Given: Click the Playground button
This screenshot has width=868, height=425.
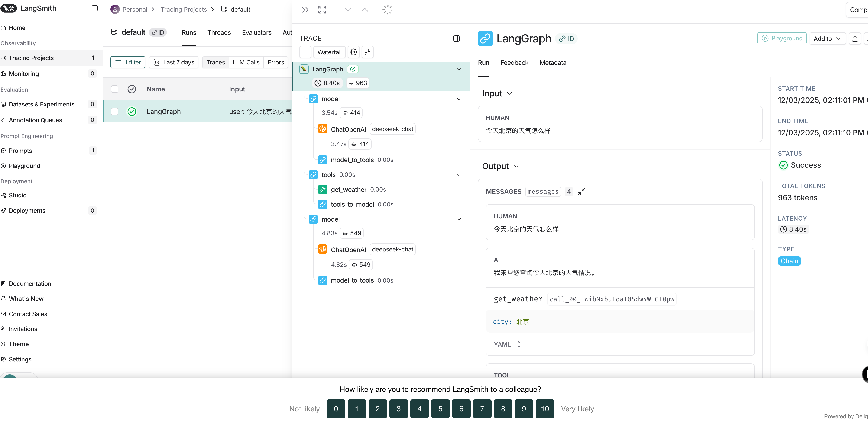Looking at the screenshot, I should [781, 38].
